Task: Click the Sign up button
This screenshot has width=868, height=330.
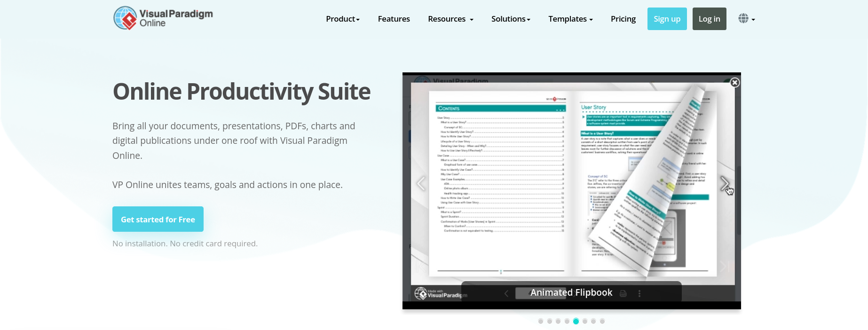Action: tap(667, 19)
